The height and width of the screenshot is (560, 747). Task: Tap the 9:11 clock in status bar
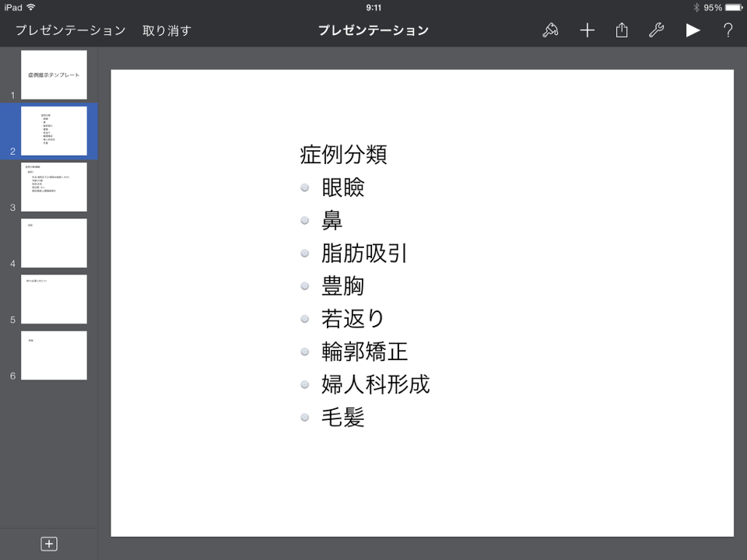click(373, 7)
